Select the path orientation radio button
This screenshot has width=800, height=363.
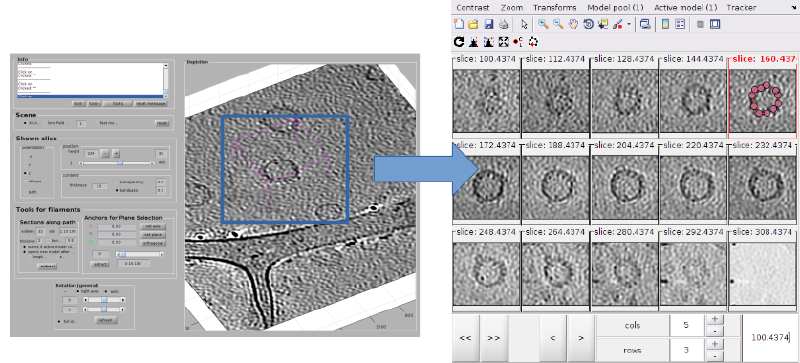tap(26, 192)
